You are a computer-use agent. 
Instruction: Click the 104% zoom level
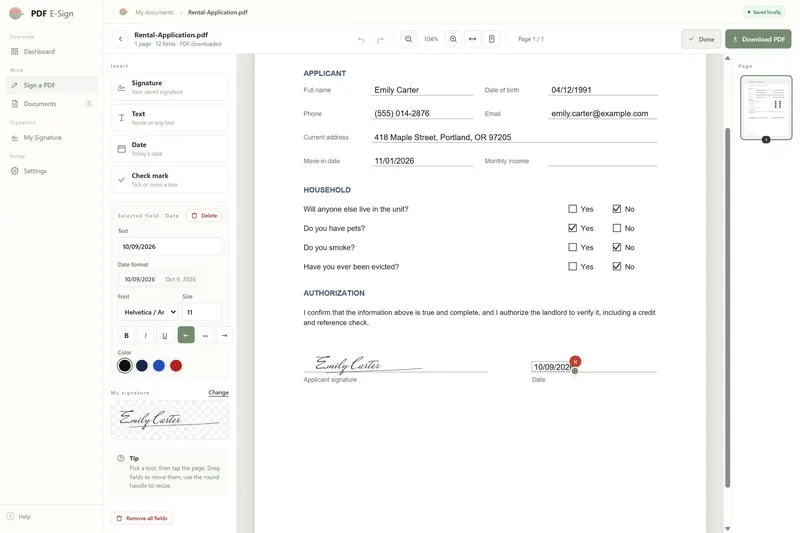(431, 39)
